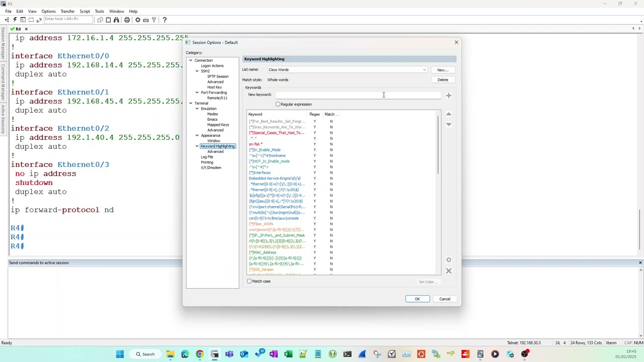Screen dimensions: 644x362
Task: Add new keyword with plus icon
Action: 448,95
